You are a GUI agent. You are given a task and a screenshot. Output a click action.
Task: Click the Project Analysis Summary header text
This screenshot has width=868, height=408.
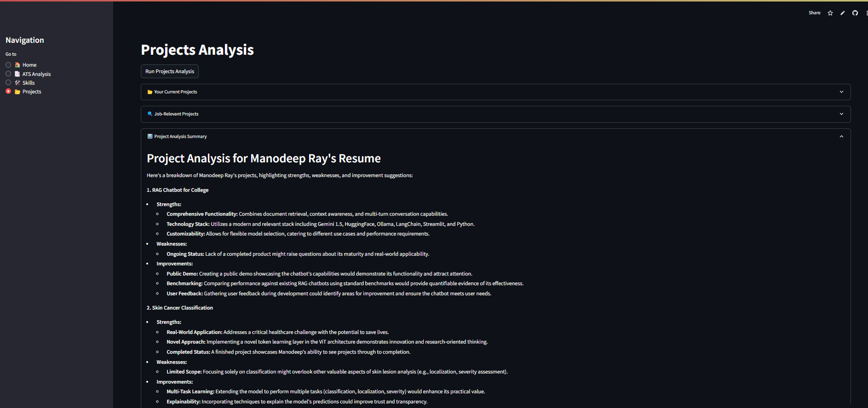click(x=180, y=137)
